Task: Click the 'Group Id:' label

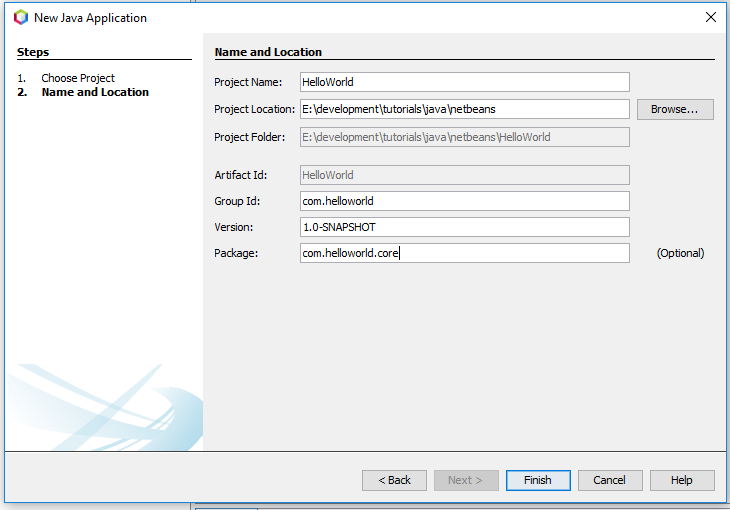Action: 237,201
